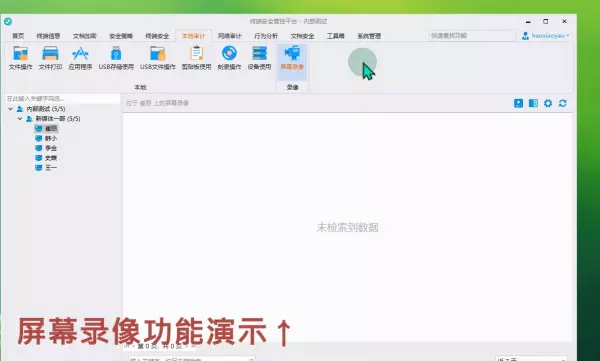Image resolution: width=600 pixels, height=361 pixels.
Task: Refresh the screen recording list
Action: [x=562, y=103]
